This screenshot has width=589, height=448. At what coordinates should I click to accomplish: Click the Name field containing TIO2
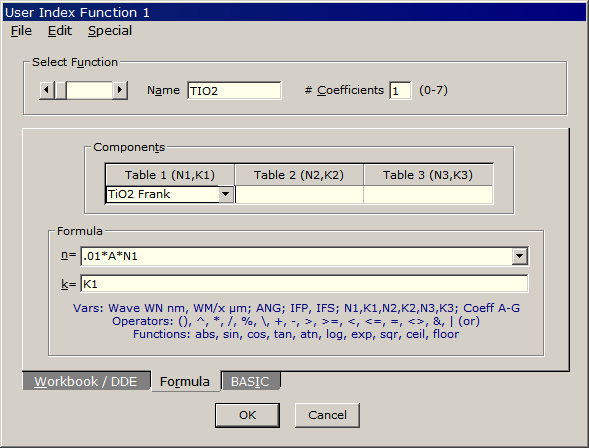tap(234, 91)
